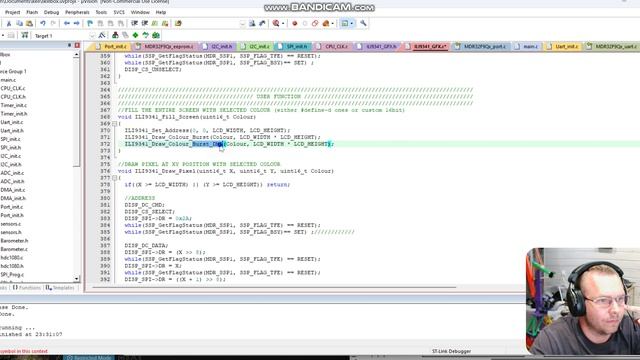
Task: Uncomment the selection icon
Action: (x=165, y=24)
